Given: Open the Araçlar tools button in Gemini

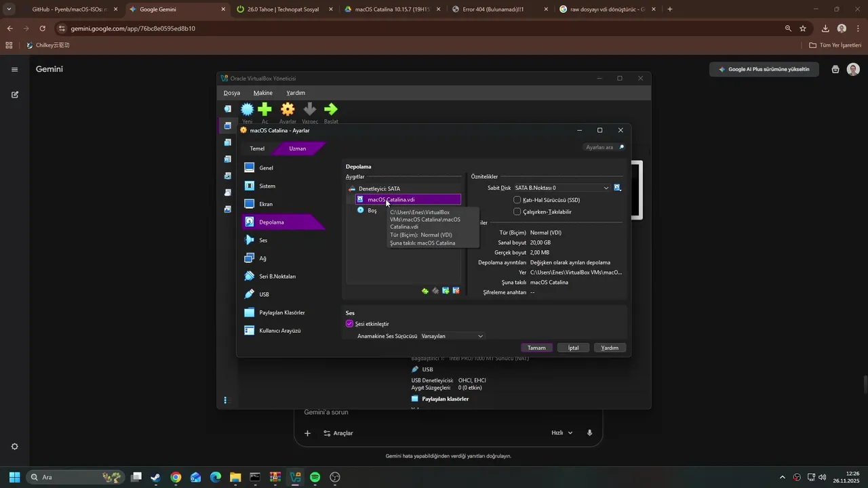Looking at the screenshot, I should (x=338, y=433).
